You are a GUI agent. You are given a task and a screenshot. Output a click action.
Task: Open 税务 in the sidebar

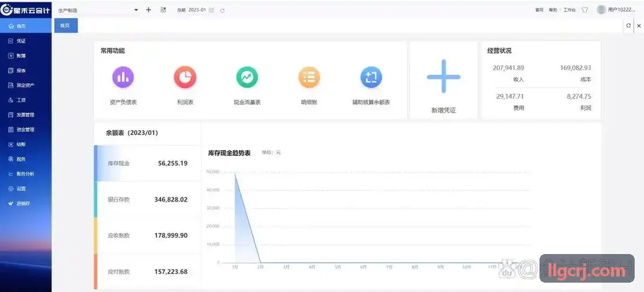(26, 159)
